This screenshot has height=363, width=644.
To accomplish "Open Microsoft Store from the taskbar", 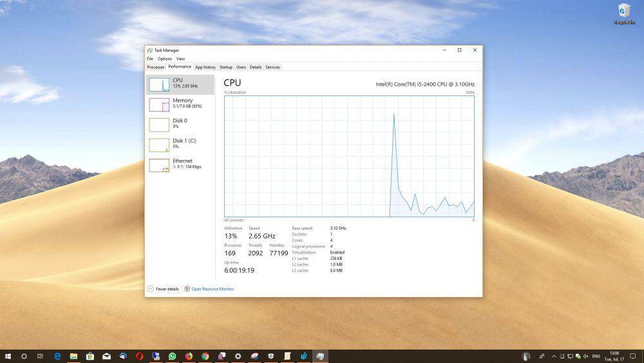I will (90, 357).
